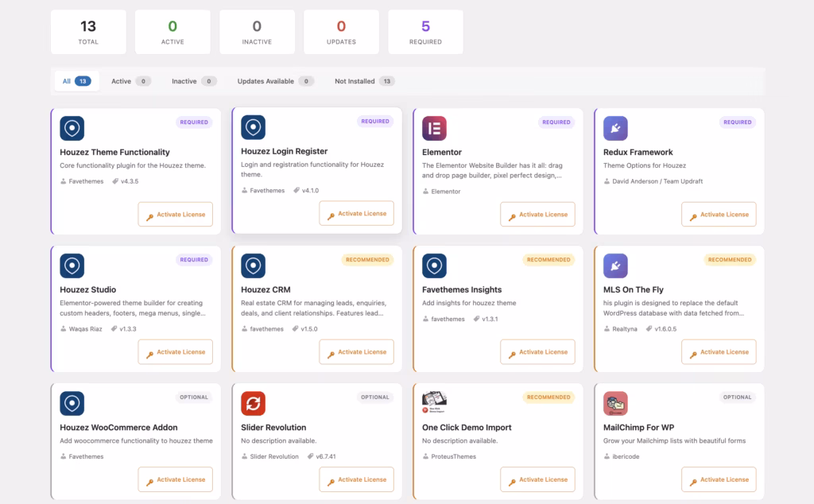Click the 0 Active stat card
This screenshot has width=814, height=504.
pos(172,32)
